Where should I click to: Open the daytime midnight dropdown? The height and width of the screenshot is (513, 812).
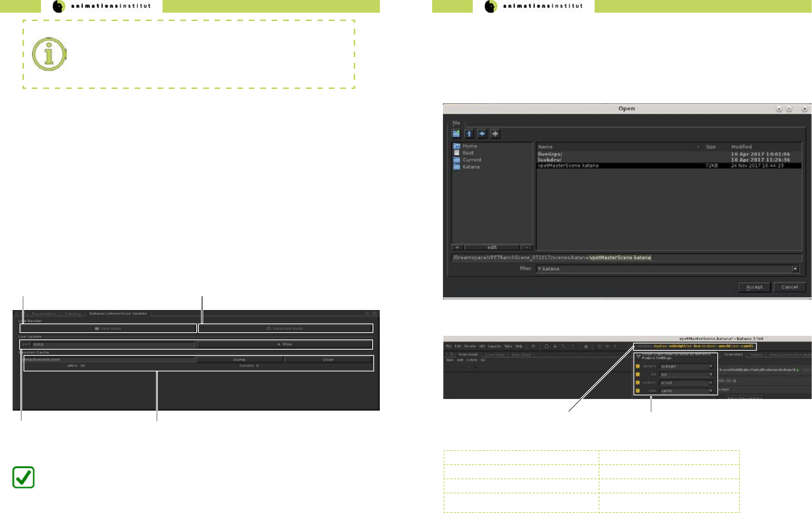[x=686, y=366]
